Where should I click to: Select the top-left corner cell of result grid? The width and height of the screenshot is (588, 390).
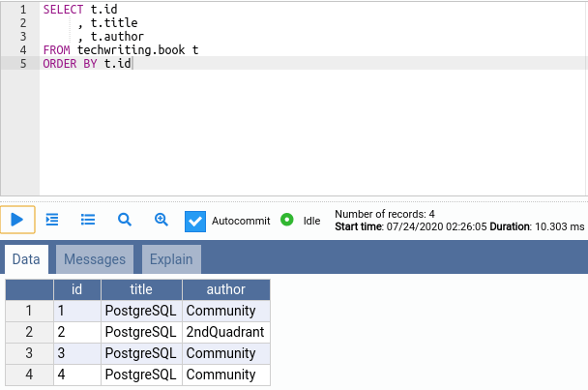(29, 289)
